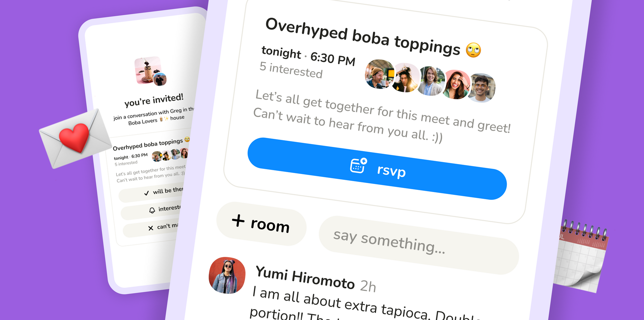Select the 'will be there' option
The image size is (644, 320).
click(x=151, y=193)
